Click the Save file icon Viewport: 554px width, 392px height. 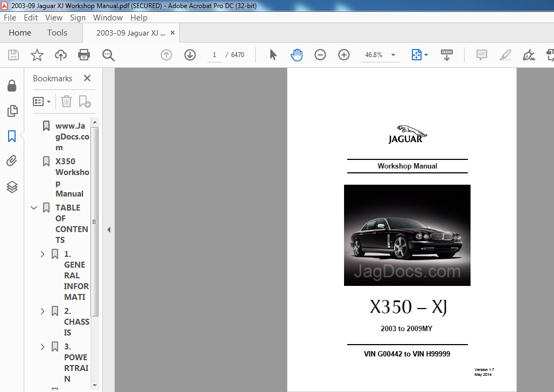tap(13, 55)
